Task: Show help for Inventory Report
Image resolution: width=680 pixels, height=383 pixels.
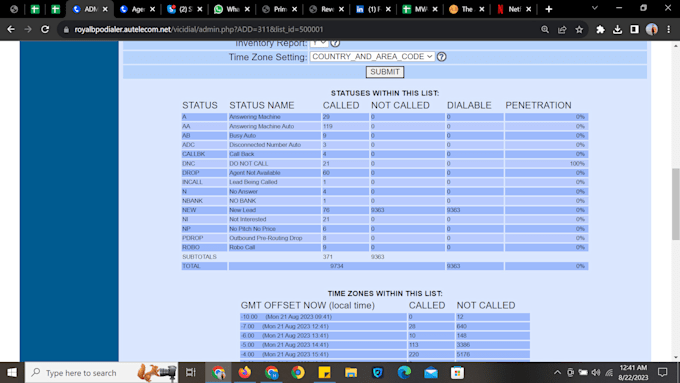Action: (335, 43)
